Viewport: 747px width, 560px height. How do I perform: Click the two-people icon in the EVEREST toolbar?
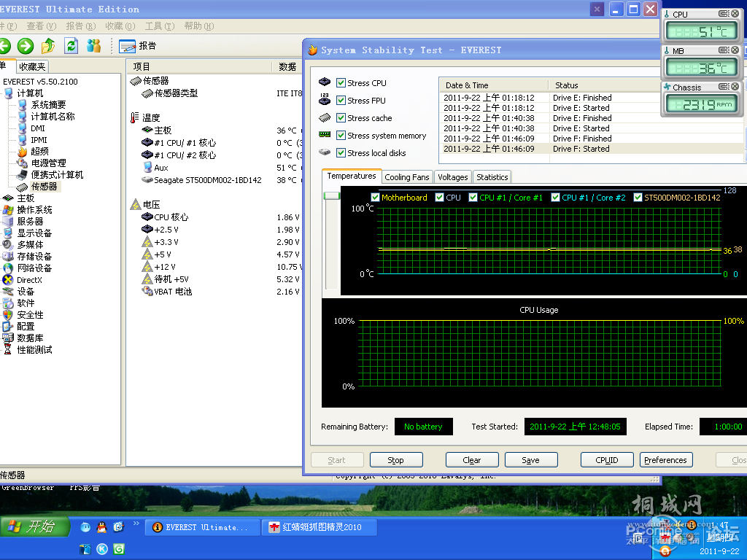click(94, 46)
